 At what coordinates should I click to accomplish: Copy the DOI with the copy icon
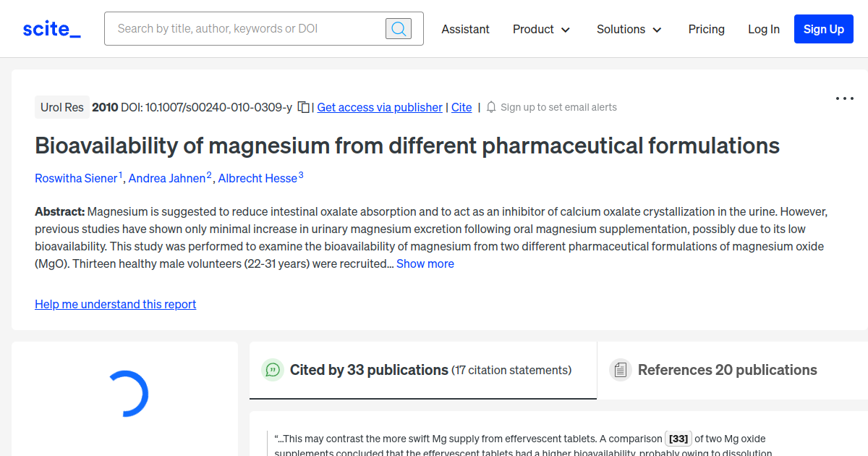(304, 107)
